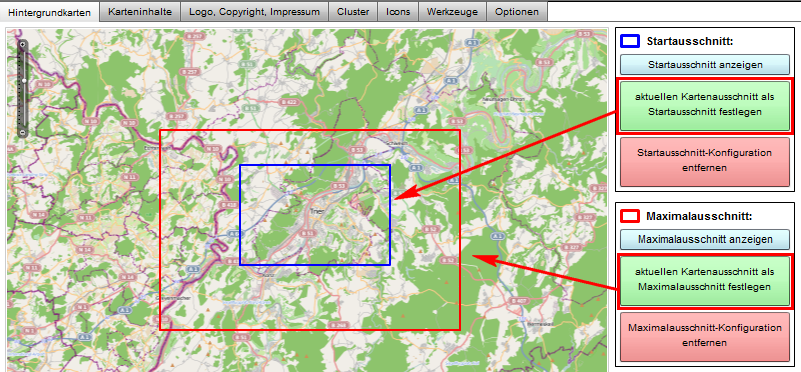The width and height of the screenshot is (801, 372).
Task: Remove the Maximalausschnitt-Konfiguration
Action: pyautogui.click(x=705, y=336)
